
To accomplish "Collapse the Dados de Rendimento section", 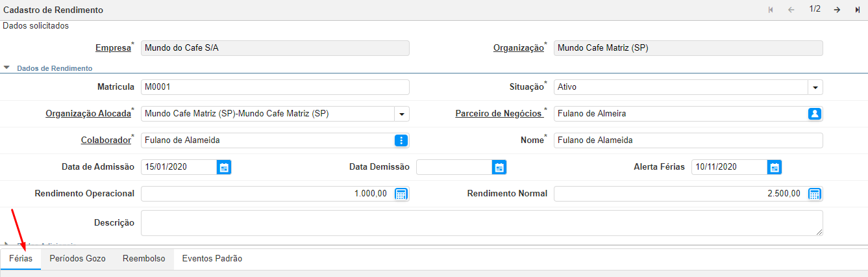I will (6, 68).
